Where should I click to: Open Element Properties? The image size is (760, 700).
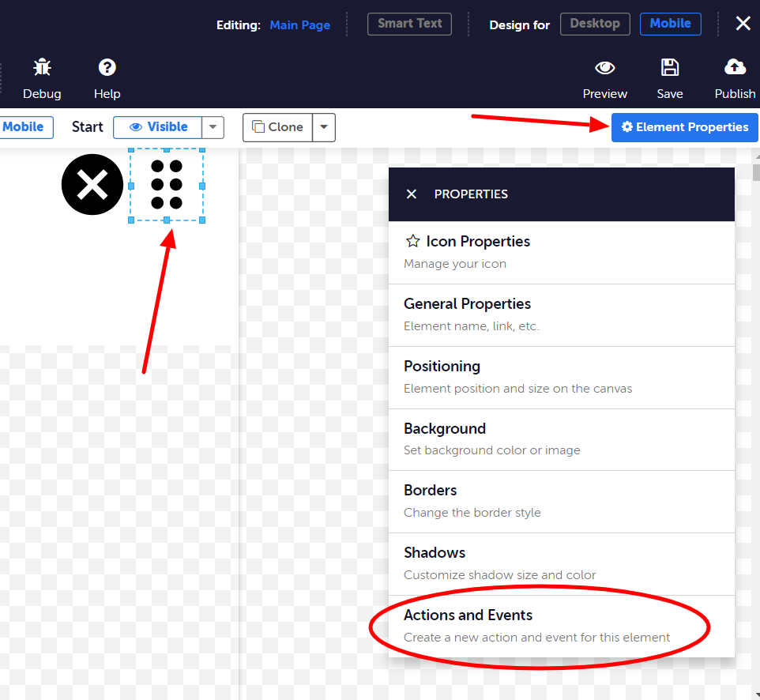tap(684, 127)
